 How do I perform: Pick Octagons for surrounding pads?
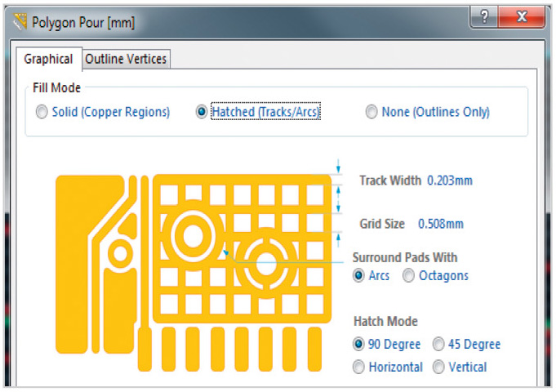(x=409, y=275)
